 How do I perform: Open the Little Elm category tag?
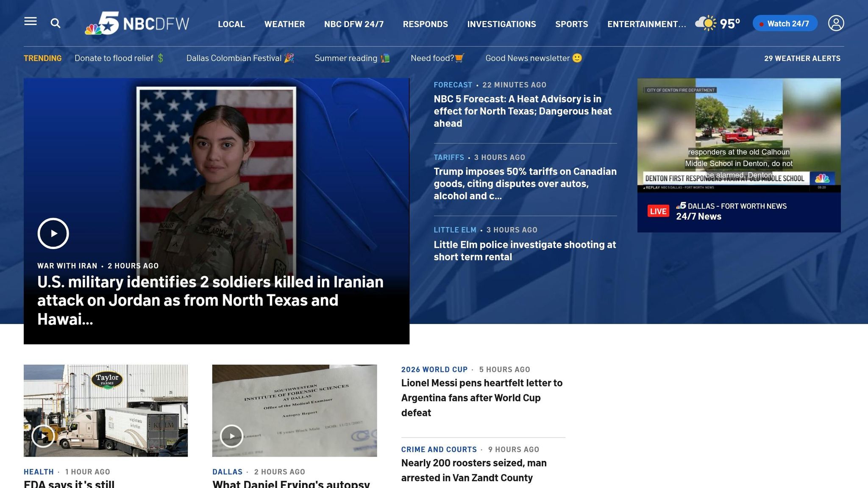pyautogui.click(x=455, y=230)
